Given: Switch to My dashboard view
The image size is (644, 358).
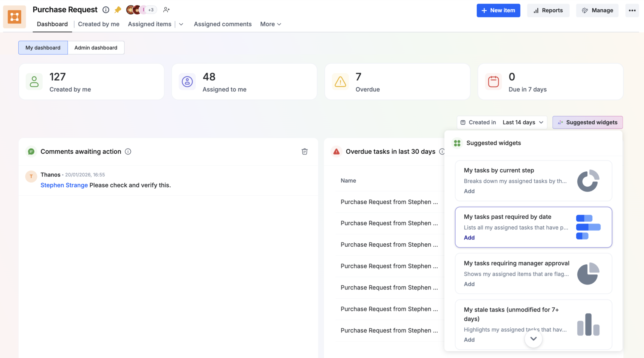Looking at the screenshot, I should 43,48.
